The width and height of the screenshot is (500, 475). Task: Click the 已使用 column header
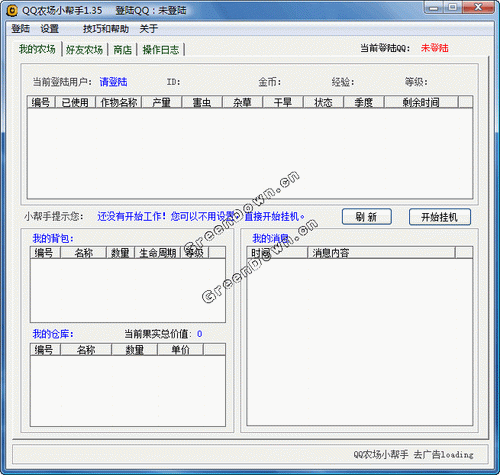coord(75,102)
